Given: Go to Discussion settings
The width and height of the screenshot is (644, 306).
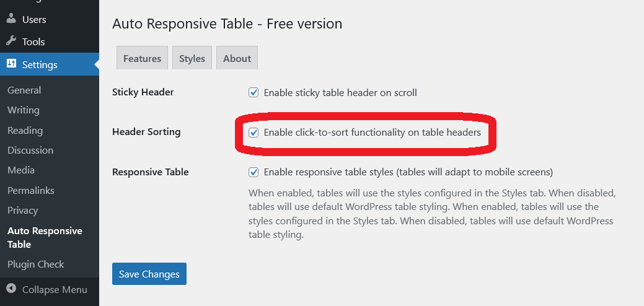Looking at the screenshot, I should pyautogui.click(x=30, y=151).
